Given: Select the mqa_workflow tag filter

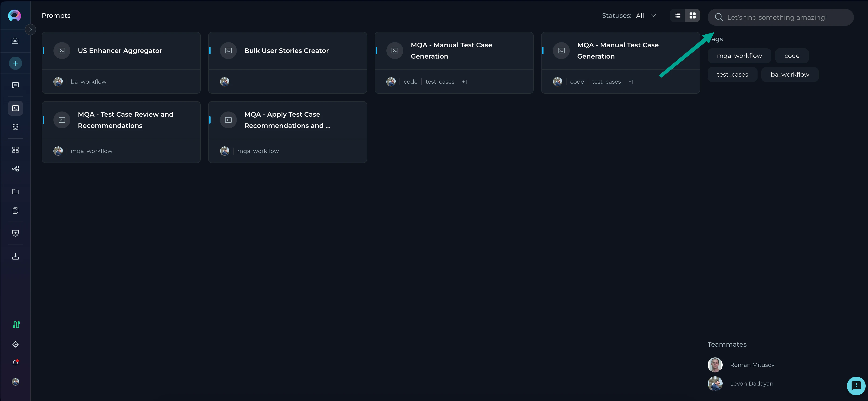Looking at the screenshot, I should 739,56.
